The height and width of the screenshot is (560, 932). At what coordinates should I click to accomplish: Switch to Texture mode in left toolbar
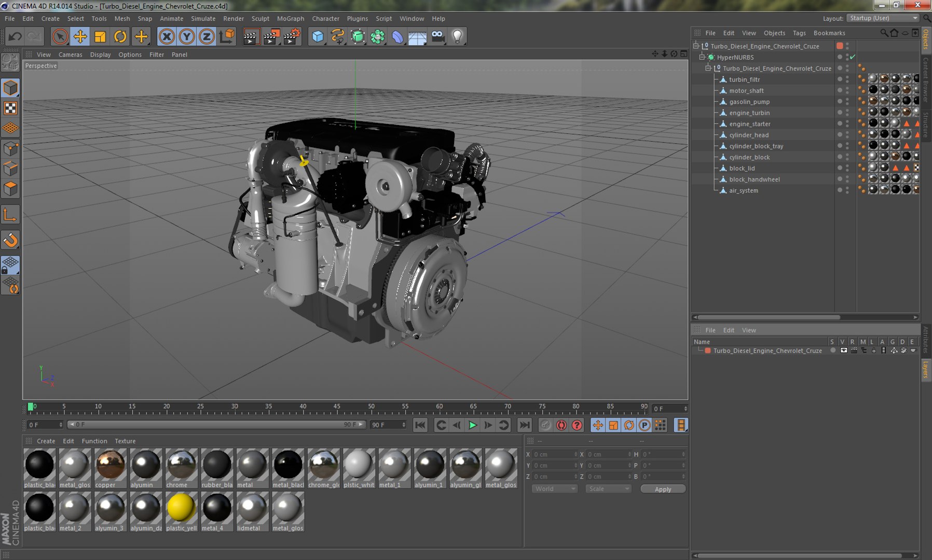[10, 108]
